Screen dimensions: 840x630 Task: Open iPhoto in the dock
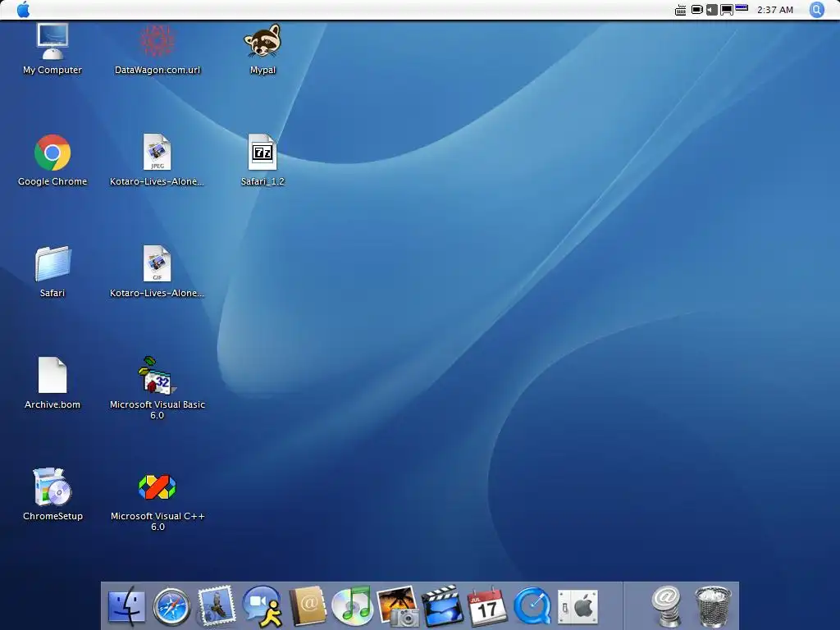coord(398,606)
